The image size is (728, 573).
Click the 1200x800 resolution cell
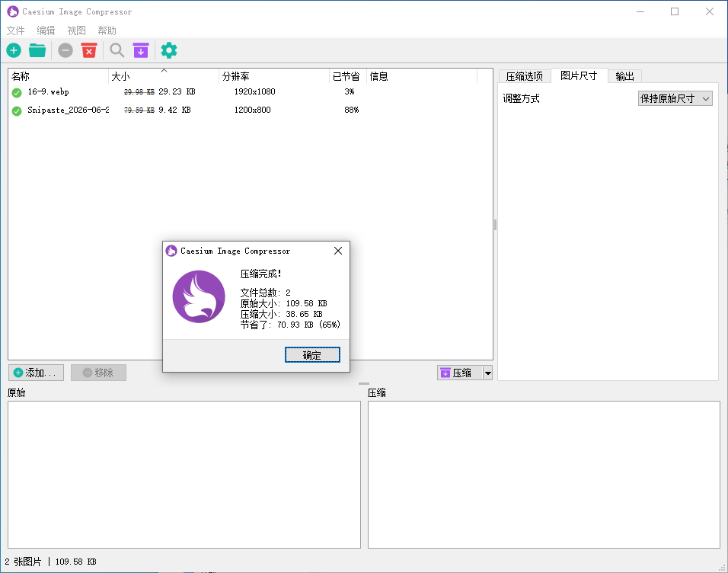252,110
